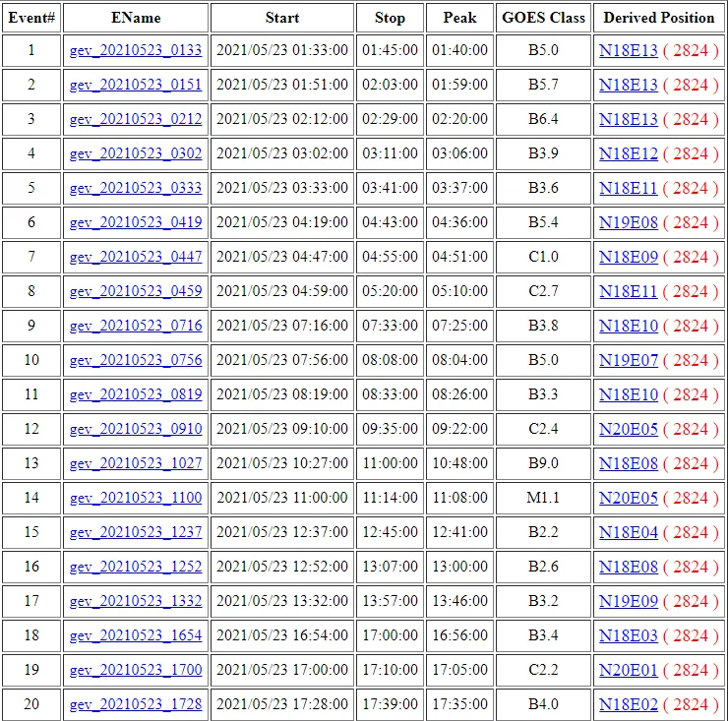The width and height of the screenshot is (728, 721).
Task: Open the N19E08 derived position
Action: click(x=629, y=222)
